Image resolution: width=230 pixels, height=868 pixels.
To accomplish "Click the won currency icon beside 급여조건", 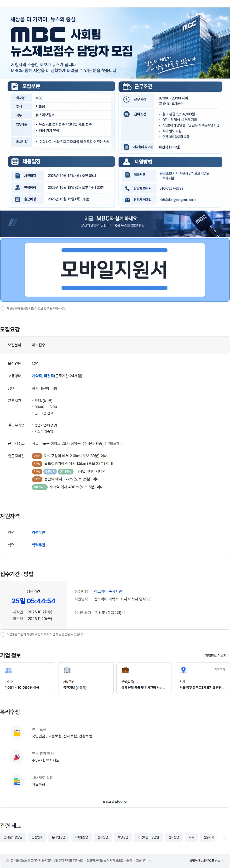I will click(126, 114).
